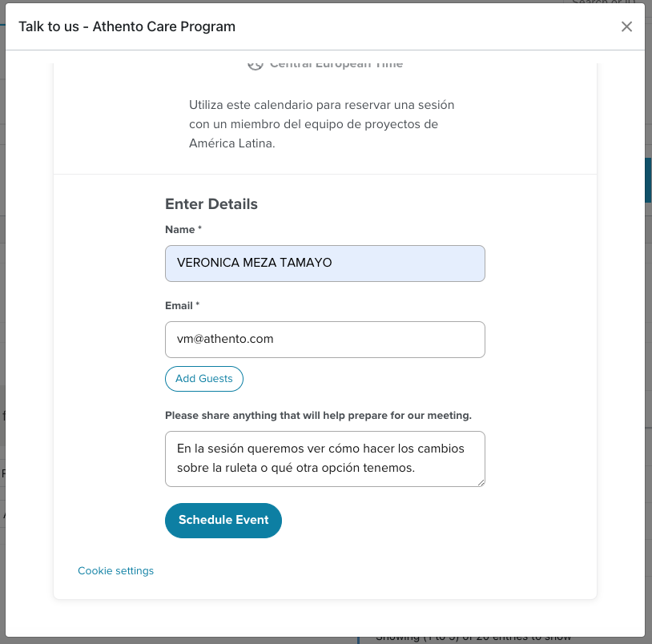Image resolution: width=652 pixels, height=644 pixels.
Task: Click inside the meeting notes text area
Action: (324, 459)
